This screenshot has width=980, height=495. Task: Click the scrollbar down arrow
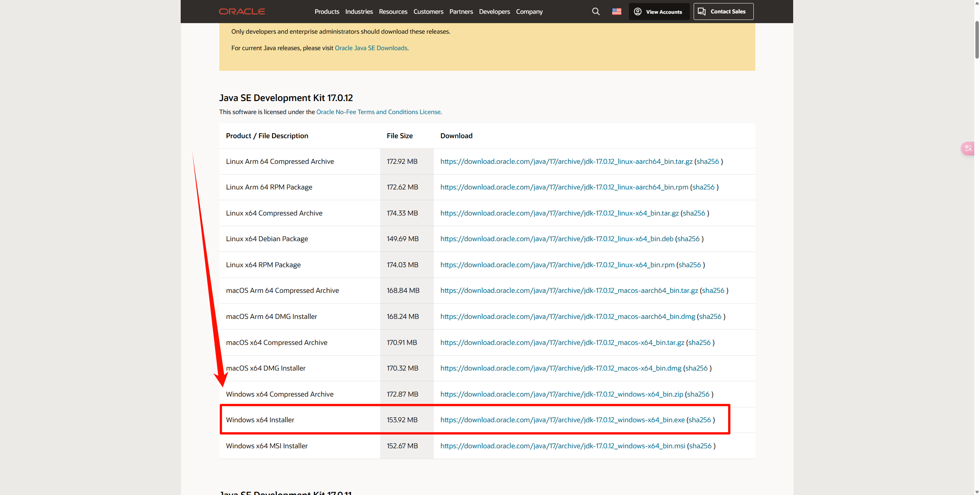[x=977, y=492]
